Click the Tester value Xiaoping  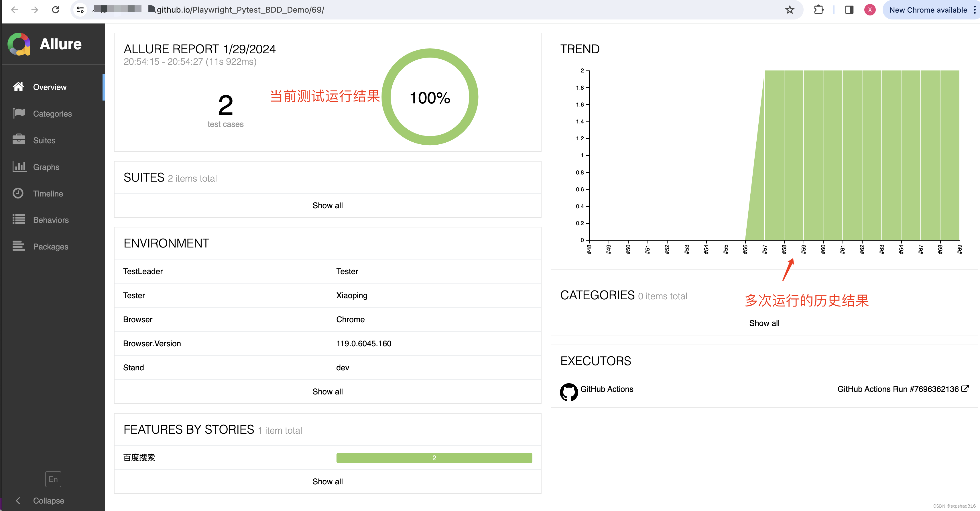(351, 296)
